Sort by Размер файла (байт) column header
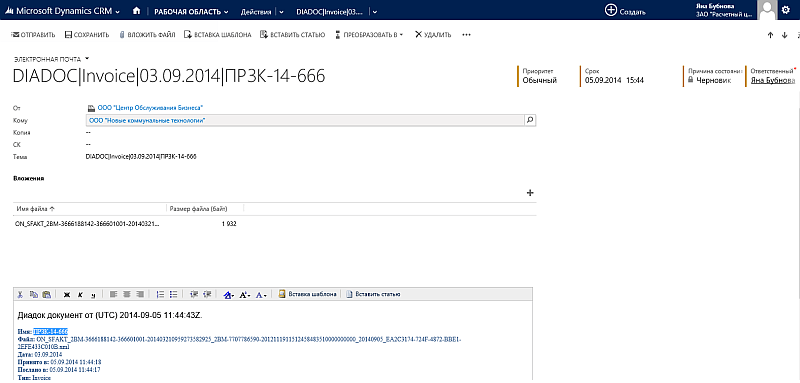Screen dimensions: 800x383 pos(198,209)
